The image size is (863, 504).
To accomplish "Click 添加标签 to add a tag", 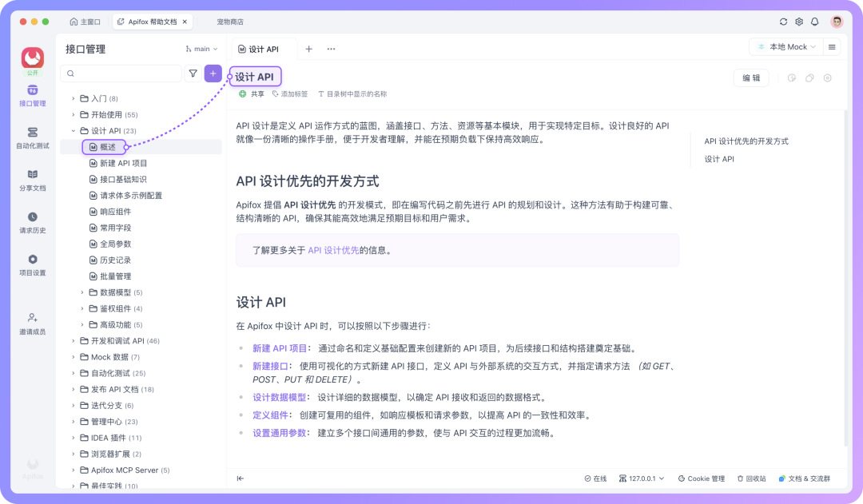I will pyautogui.click(x=290, y=94).
